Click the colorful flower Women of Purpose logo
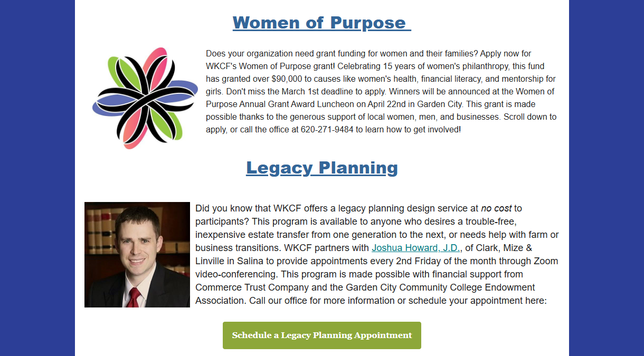The height and width of the screenshot is (356, 644). pyautogui.click(x=145, y=98)
